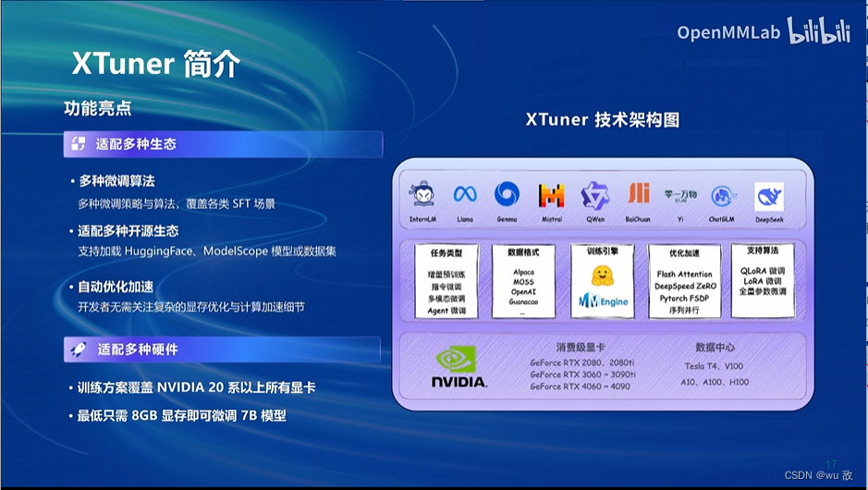Click the QWen purple logo
Viewport: 868px width, 490px height.
point(595,195)
